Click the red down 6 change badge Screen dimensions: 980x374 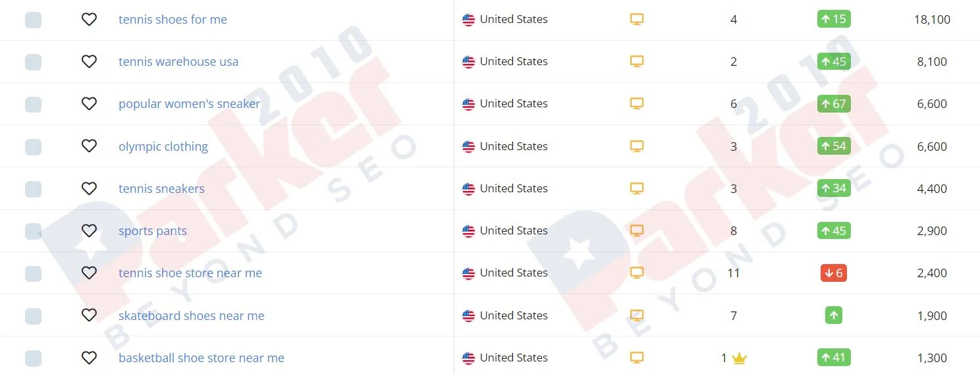(834, 273)
